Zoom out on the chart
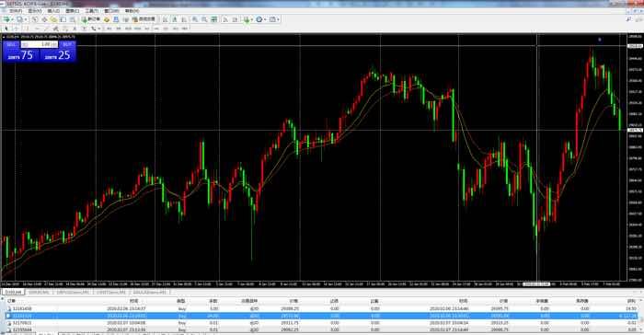644x335 pixels. pyautogui.click(x=204, y=19)
